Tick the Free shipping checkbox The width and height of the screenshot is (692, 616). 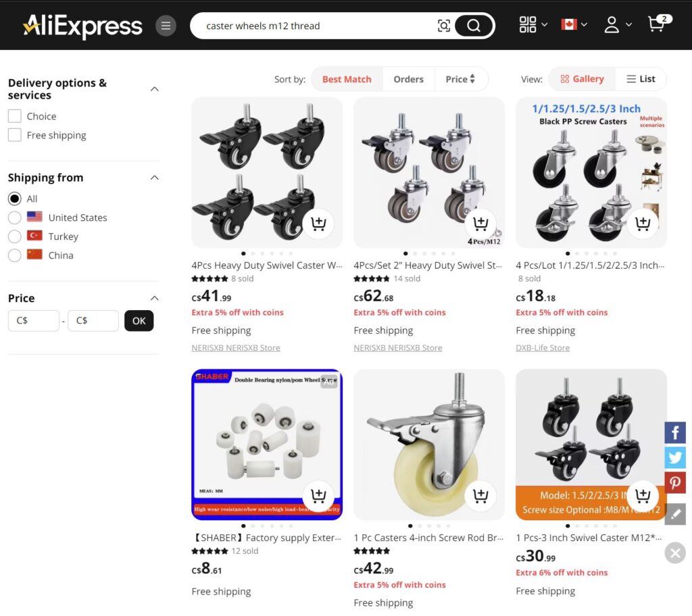15,135
